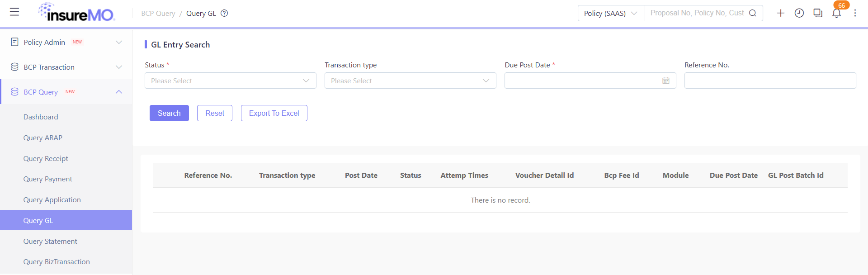Click the plus icon in the header
868x275 pixels.
781,13
